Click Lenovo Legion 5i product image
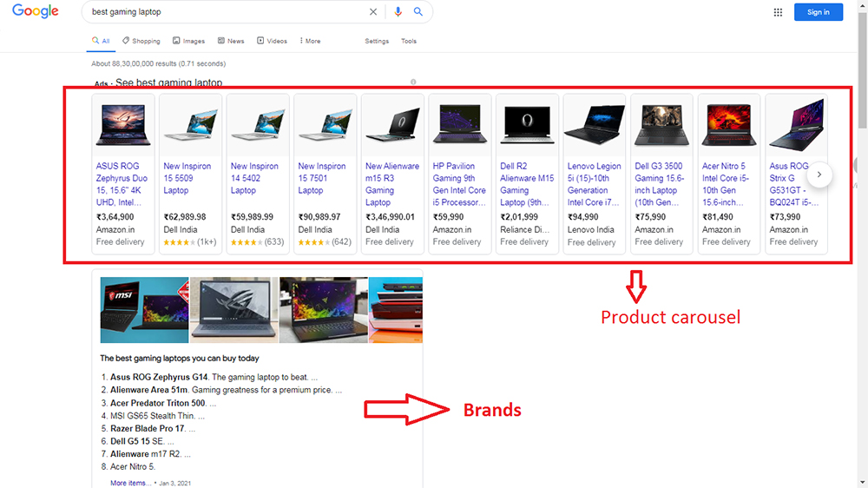 tap(594, 125)
